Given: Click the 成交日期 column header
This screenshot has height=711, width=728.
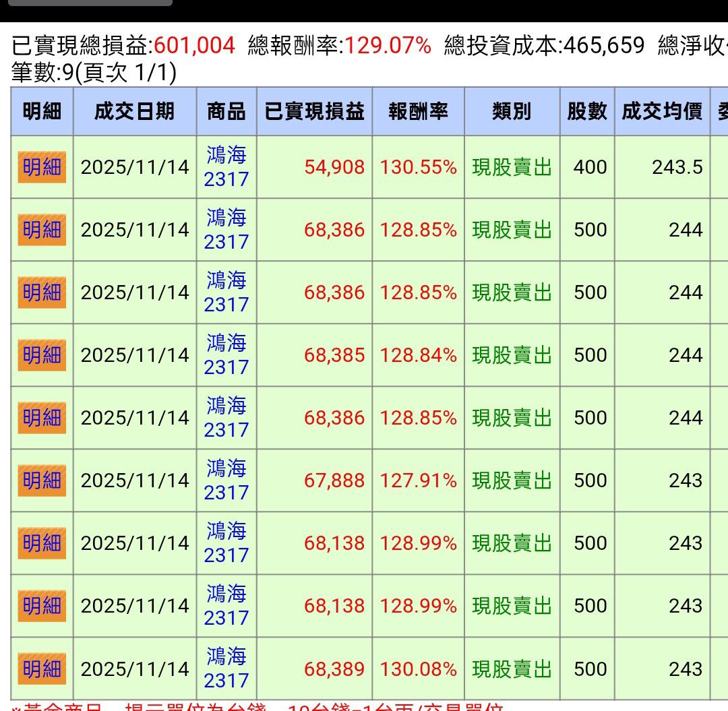Looking at the screenshot, I should 135,111.
